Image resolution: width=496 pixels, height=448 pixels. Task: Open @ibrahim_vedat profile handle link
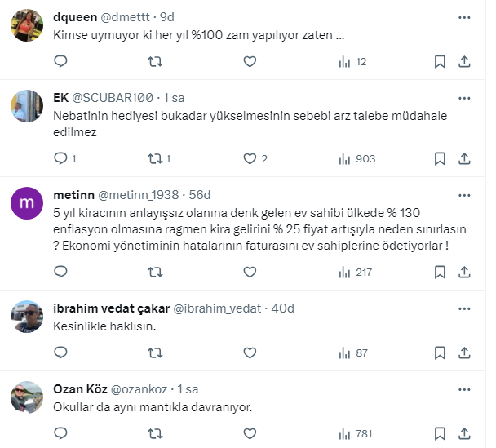[219, 308]
